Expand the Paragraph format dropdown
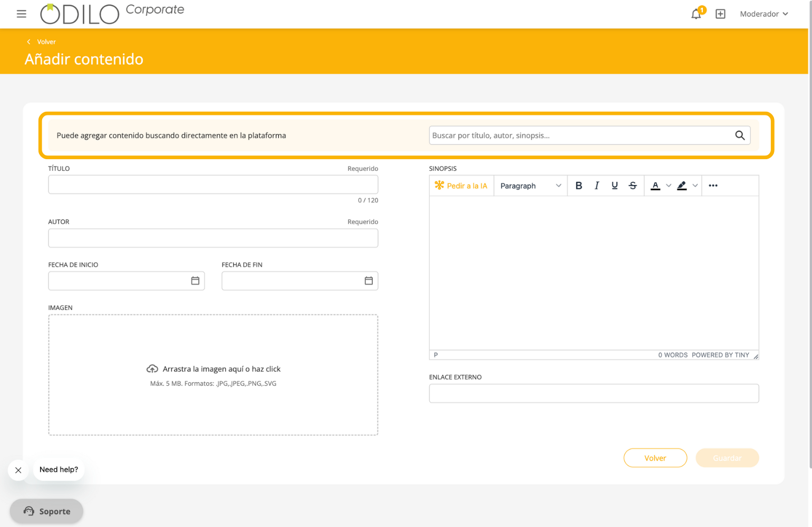This screenshot has width=812, height=527. (530, 186)
